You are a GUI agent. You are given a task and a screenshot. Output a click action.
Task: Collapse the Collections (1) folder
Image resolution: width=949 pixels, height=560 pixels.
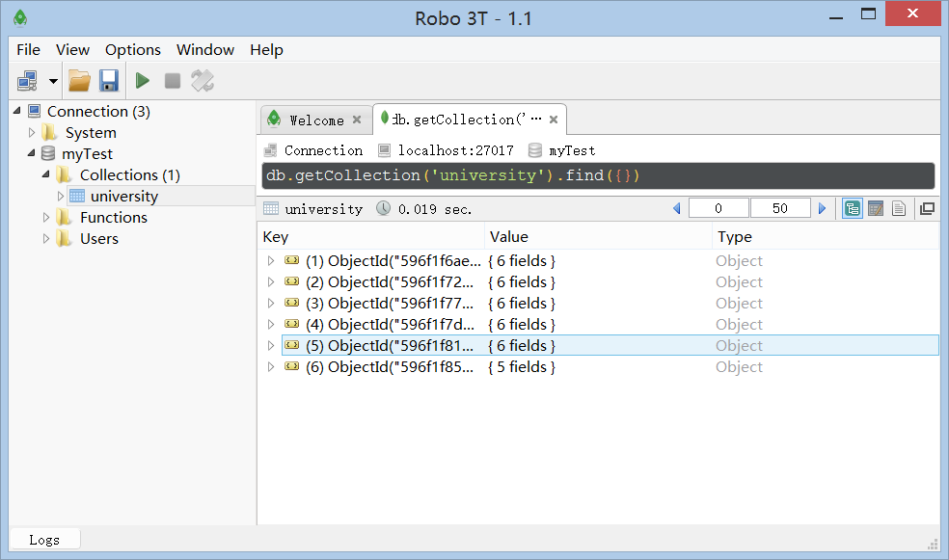(x=46, y=174)
